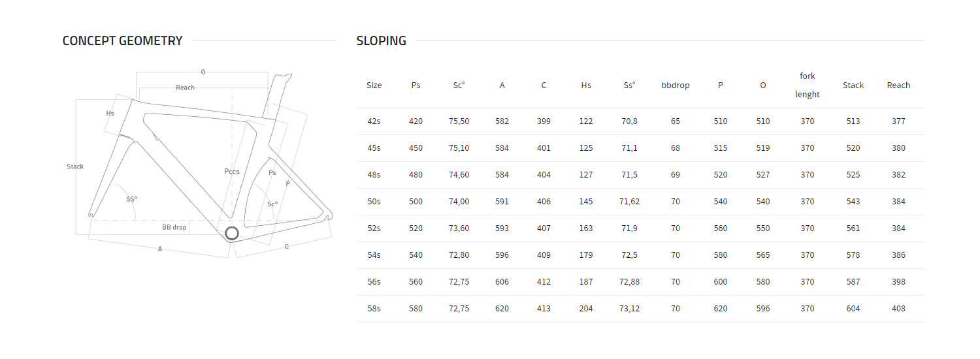Select the 71,62 seat angle cell
This screenshot has width=980, height=359.
629,202
